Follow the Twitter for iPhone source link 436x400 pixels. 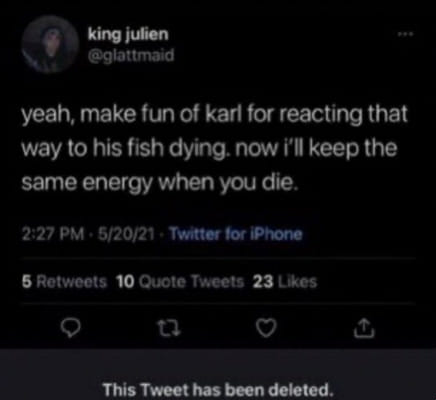236,234
